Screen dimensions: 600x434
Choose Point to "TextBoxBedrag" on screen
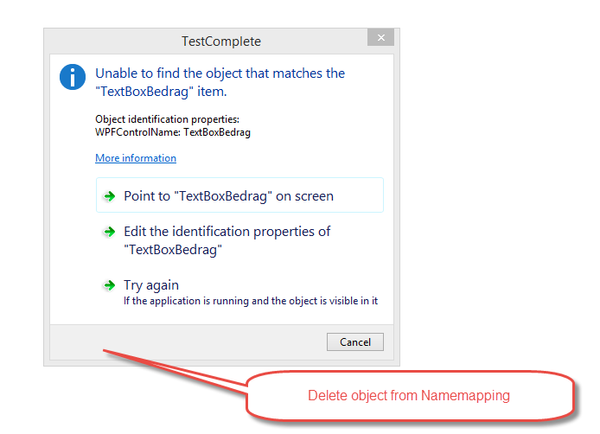coord(228,196)
